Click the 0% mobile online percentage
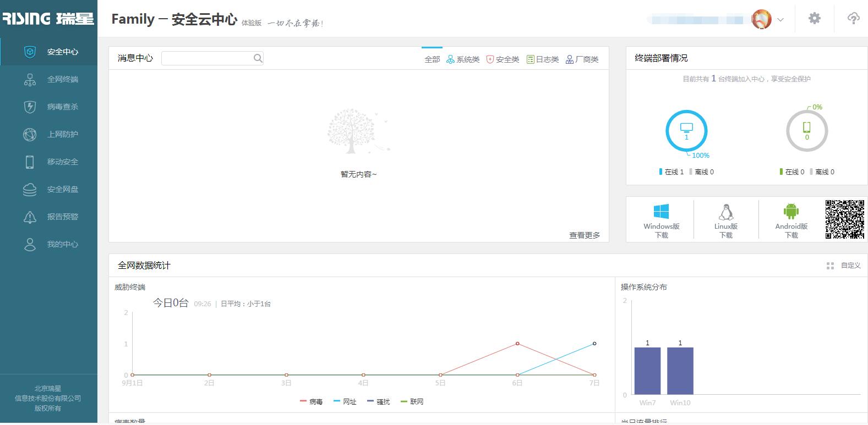The image size is (868, 425). (x=817, y=107)
